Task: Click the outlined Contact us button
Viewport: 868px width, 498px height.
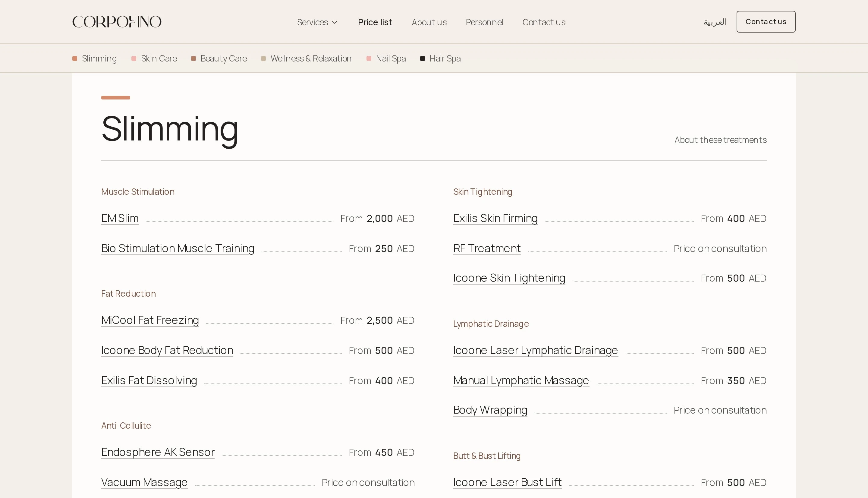Action: coord(766,21)
